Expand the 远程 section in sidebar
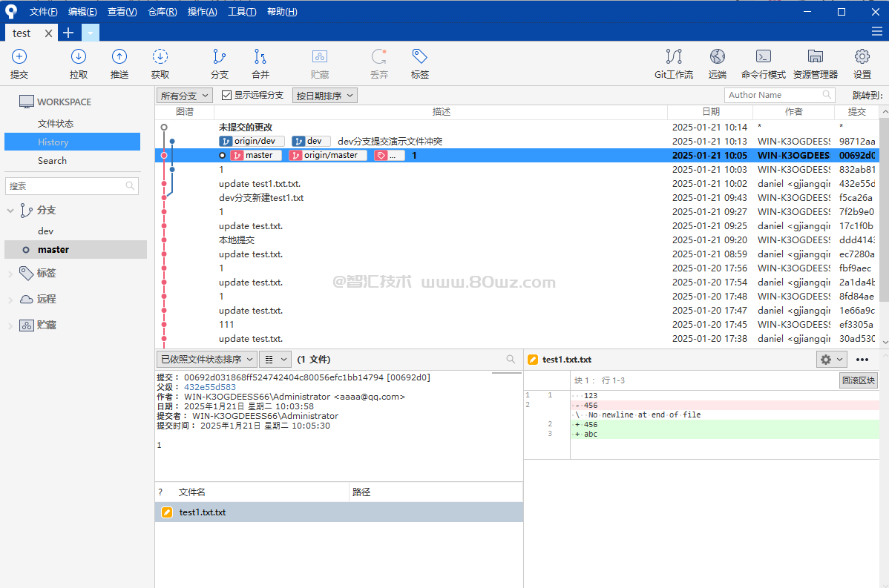Screen dimensions: 889x588 tap(10, 300)
